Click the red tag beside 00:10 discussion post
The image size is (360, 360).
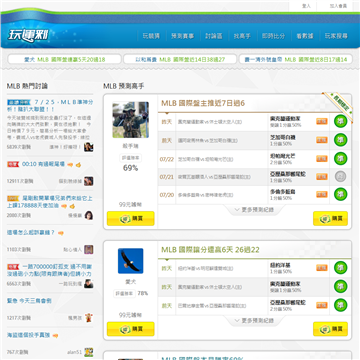[13, 164]
